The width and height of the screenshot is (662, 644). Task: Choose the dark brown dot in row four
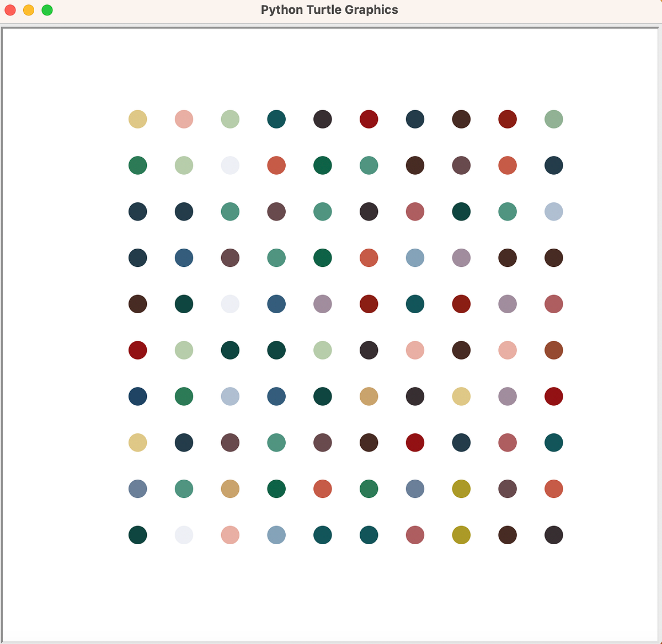click(507, 257)
